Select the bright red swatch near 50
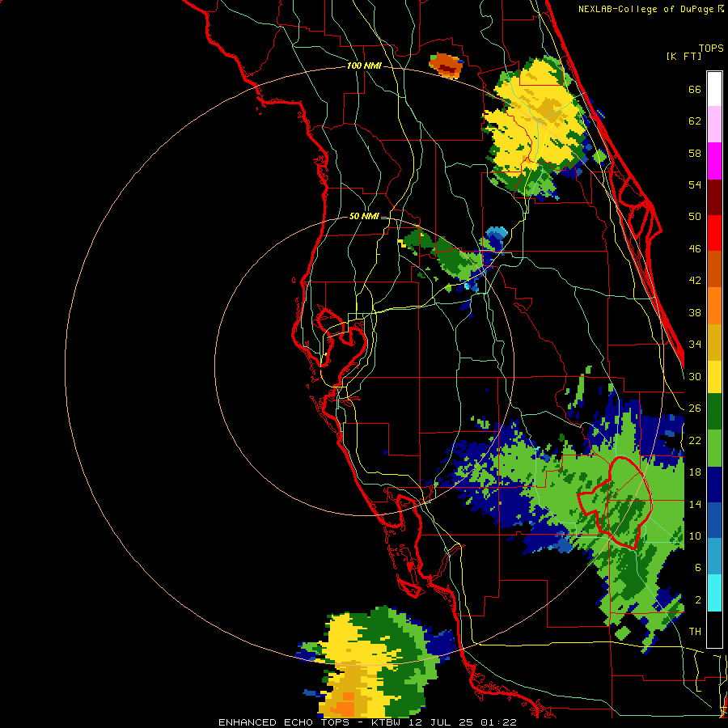The width and height of the screenshot is (728, 728). tap(714, 233)
